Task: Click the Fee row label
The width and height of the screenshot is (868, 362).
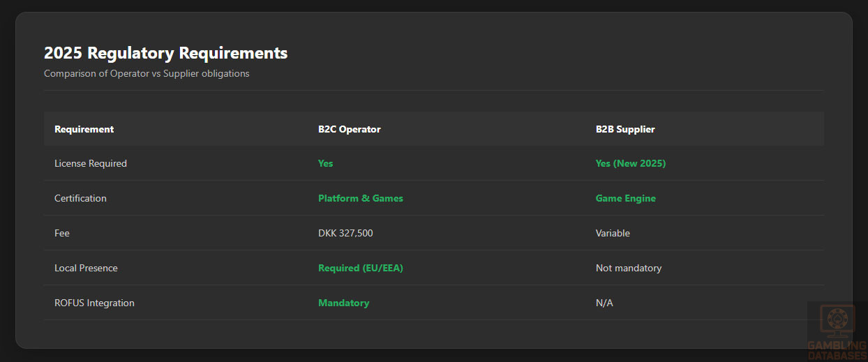Action: click(x=62, y=233)
